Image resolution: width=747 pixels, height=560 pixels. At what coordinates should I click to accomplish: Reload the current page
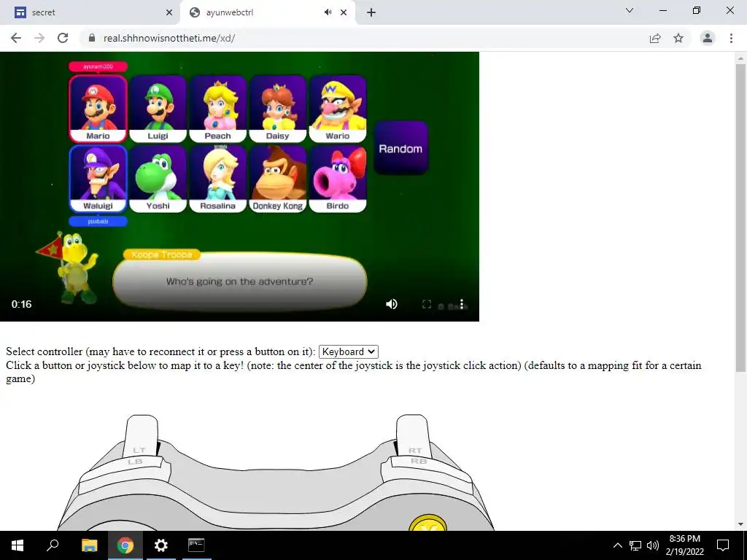63,38
